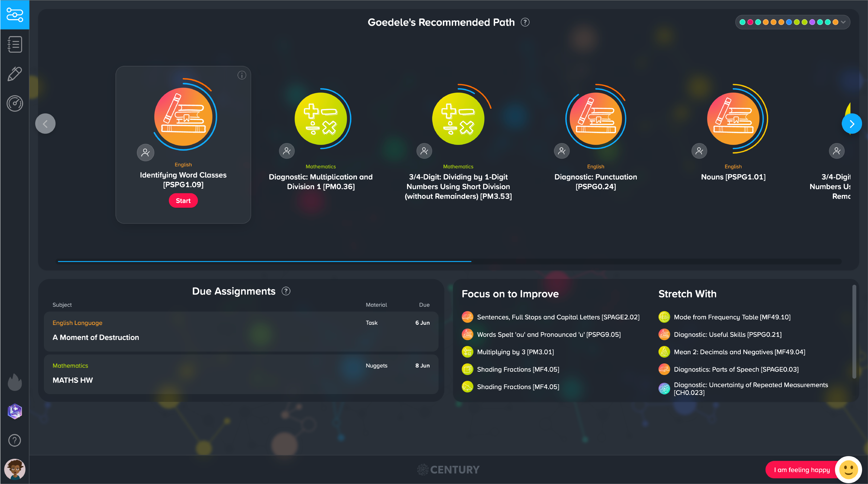Screen dimensions: 868x484
Task: Click person icon on Nouns nugget
Action: pyautogui.click(x=699, y=151)
